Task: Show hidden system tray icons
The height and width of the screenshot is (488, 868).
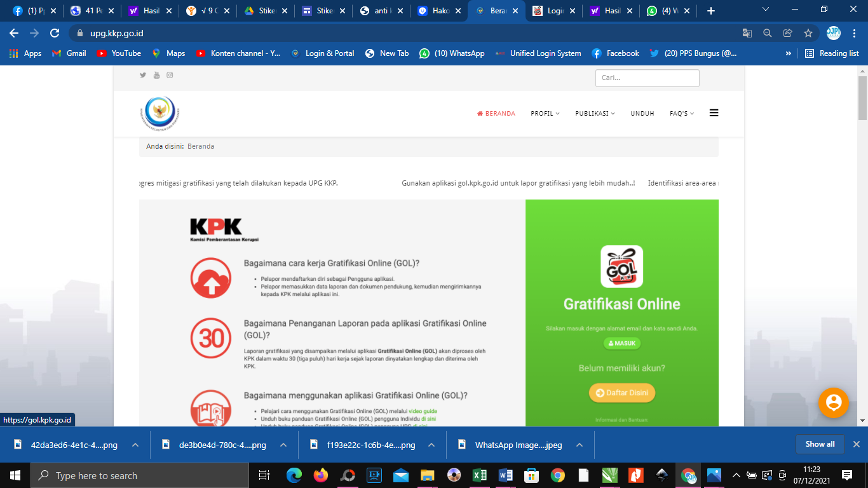Action: click(x=736, y=475)
